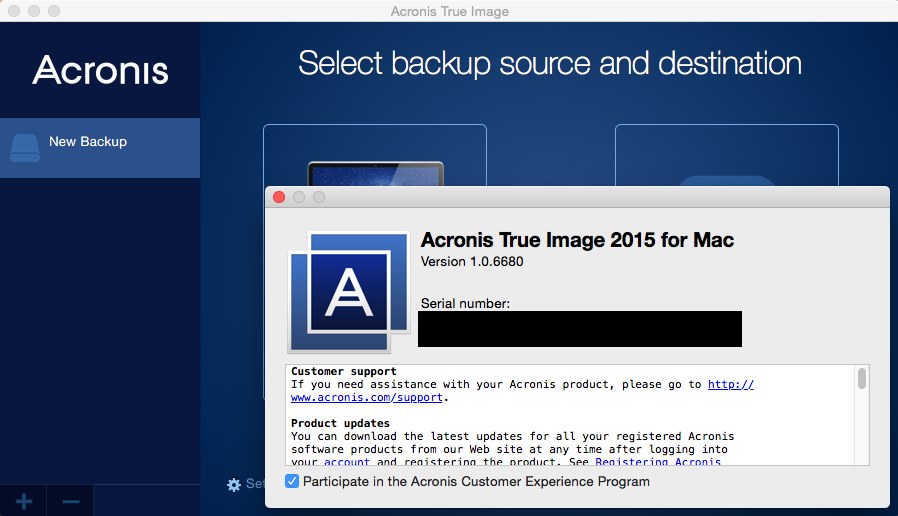Image resolution: width=898 pixels, height=516 pixels.
Task: Click the Acronis logo in the sidebar
Action: (100, 70)
